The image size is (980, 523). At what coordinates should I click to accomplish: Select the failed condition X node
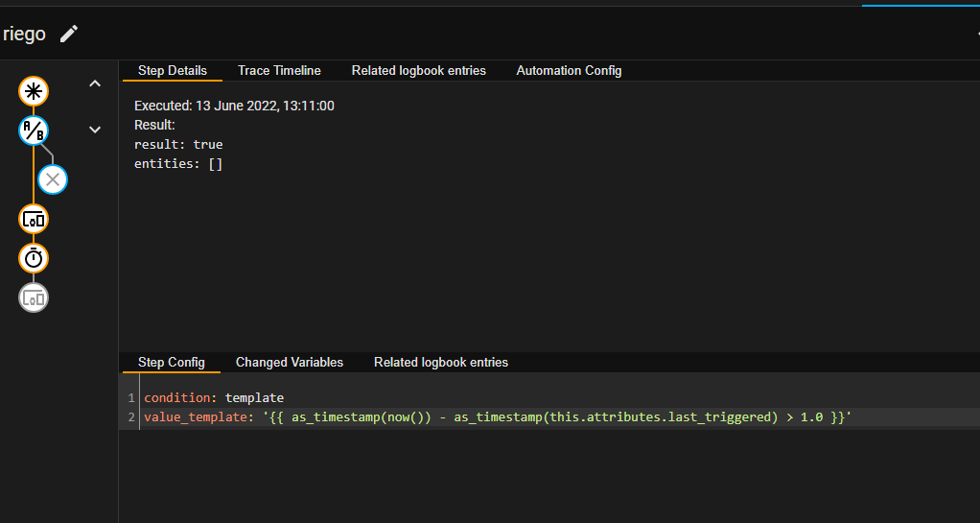(53, 179)
